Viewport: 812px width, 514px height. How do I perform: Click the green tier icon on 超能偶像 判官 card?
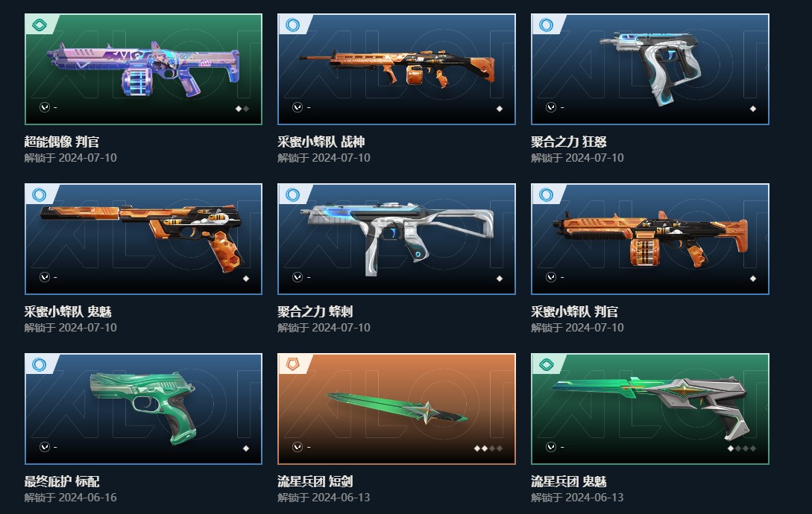tap(40, 25)
